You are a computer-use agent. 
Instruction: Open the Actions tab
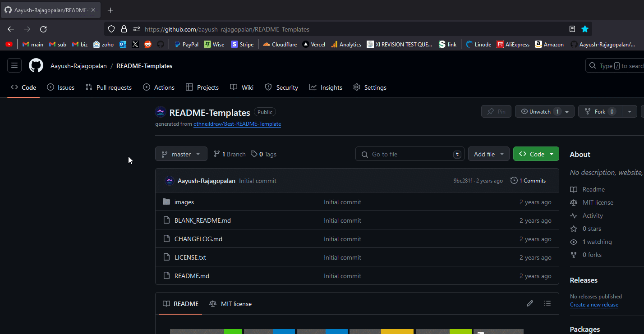click(x=159, y=87)
